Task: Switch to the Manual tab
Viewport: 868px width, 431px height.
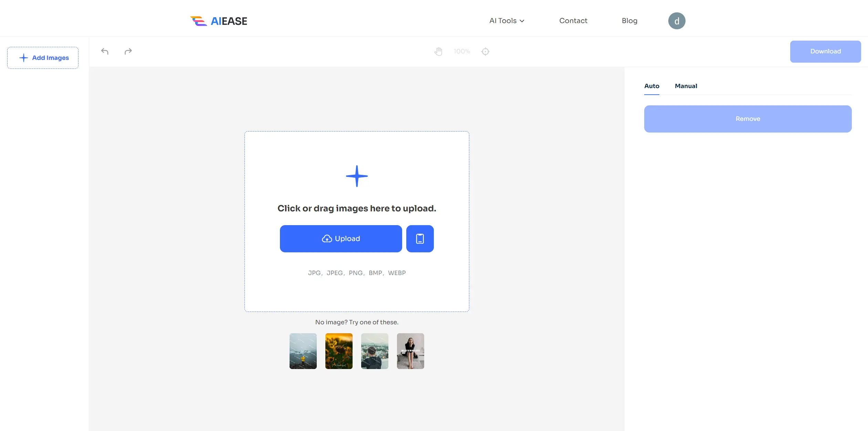Action: (x=686, y=86)
